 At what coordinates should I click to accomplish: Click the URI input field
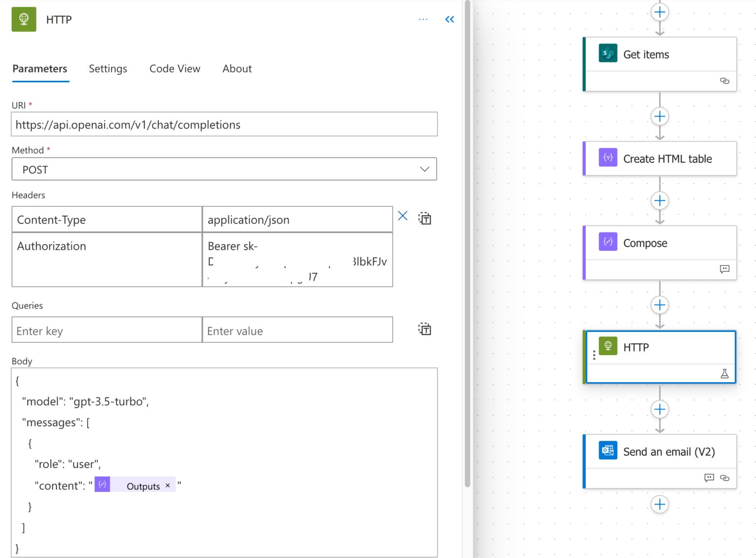(x=224, y=124)
